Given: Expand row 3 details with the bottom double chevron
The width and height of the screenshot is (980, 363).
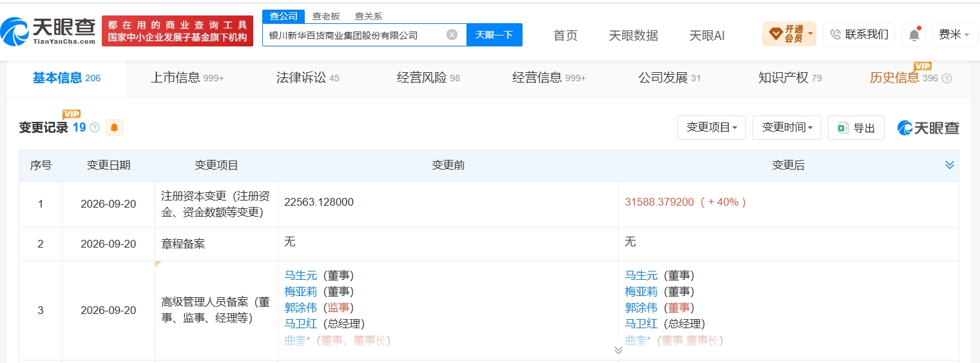Looking at the screenshot, I should coord(618,350).
